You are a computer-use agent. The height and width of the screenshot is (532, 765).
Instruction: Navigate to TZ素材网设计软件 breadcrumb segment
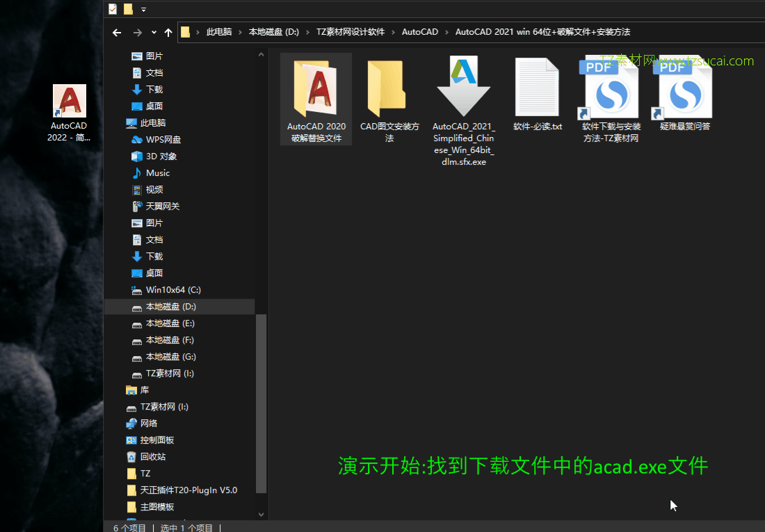tap(351, 32)
